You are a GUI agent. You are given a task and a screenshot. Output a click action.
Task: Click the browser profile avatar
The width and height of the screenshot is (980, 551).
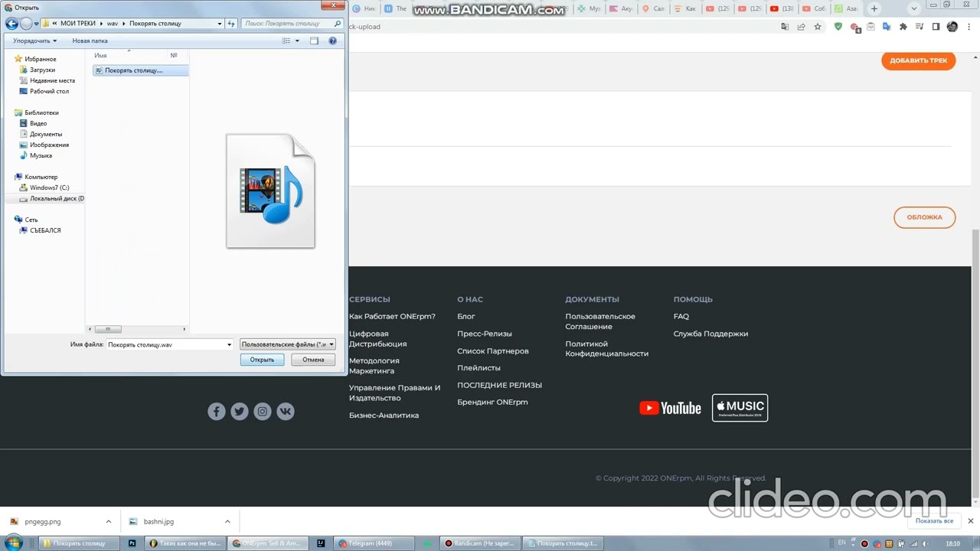952,27
